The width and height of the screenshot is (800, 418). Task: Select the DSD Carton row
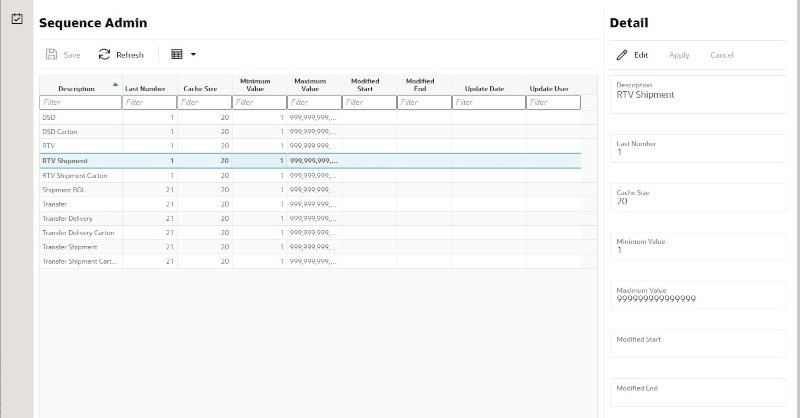pos(310,132)
